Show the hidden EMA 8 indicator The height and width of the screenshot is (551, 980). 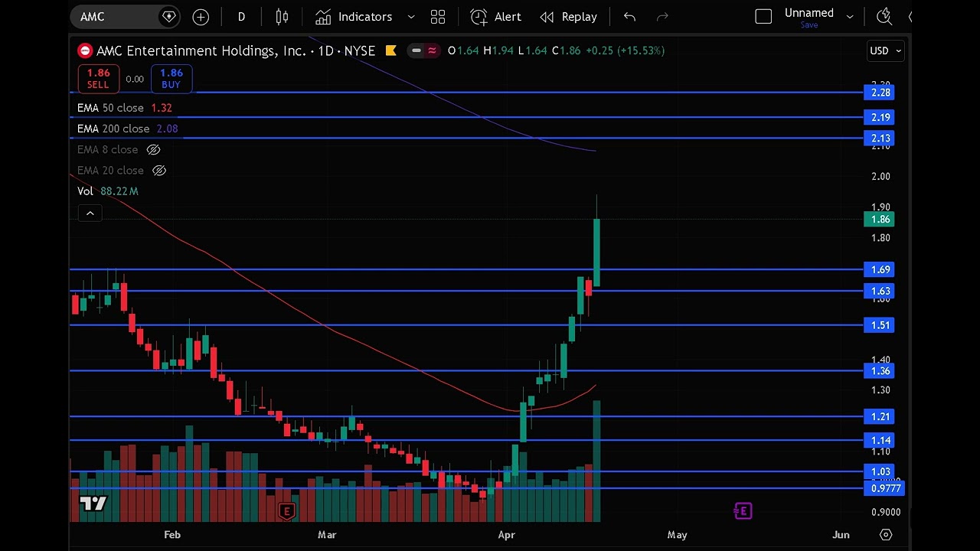tap(153, 149)
